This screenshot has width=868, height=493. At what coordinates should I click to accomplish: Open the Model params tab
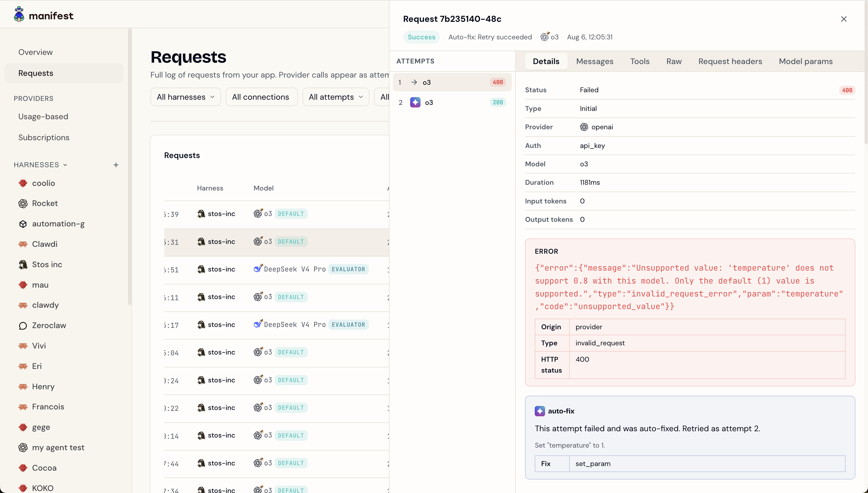[805, 61]
